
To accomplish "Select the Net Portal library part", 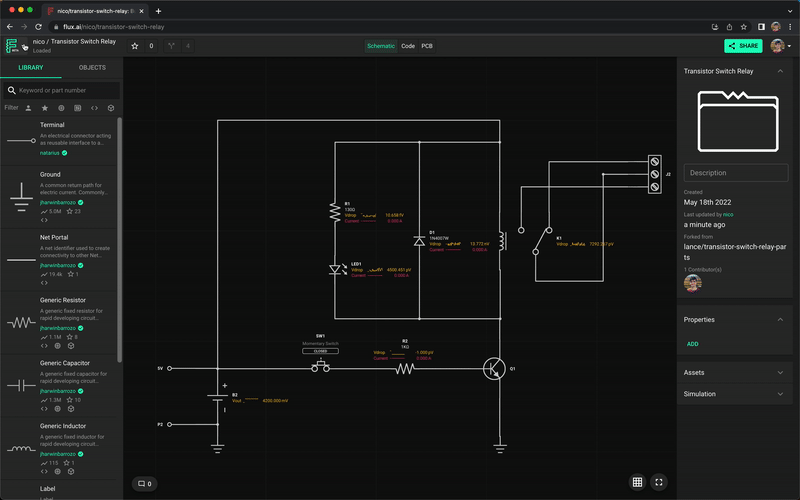I will tap(59, 260).
